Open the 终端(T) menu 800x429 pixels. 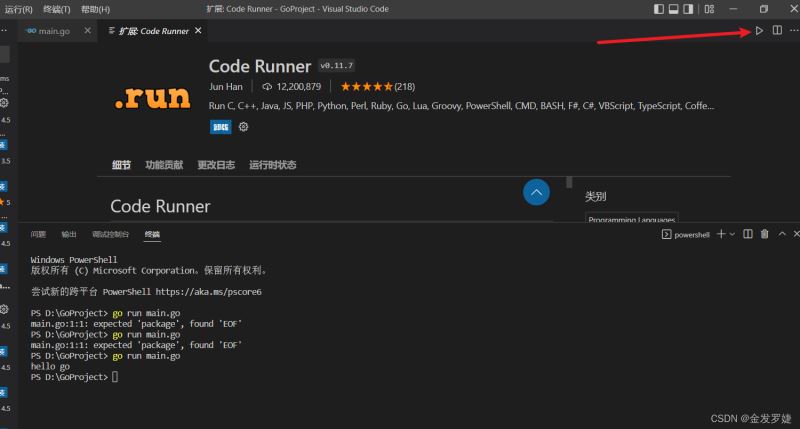click(x=57, y=9)
